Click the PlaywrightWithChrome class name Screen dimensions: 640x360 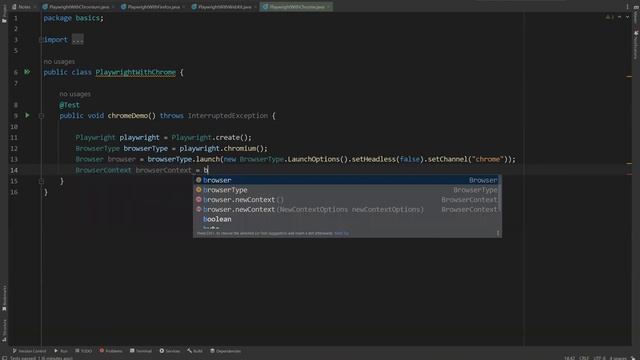(x=136, y=72)
